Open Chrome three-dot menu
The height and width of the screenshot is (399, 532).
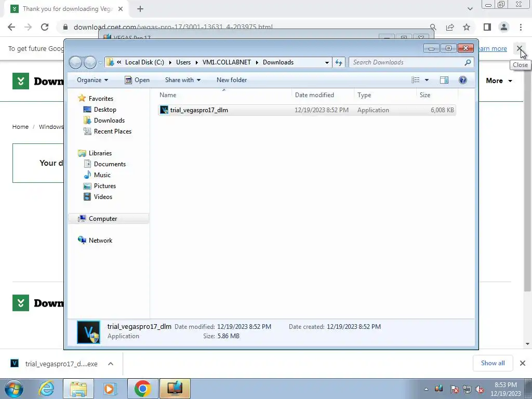point(521,27)
